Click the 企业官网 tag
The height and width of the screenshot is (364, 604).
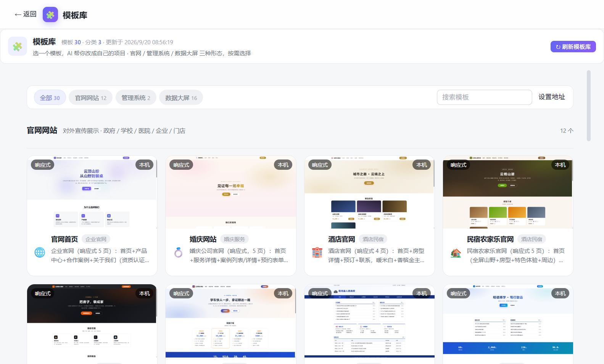coord(96,239)
